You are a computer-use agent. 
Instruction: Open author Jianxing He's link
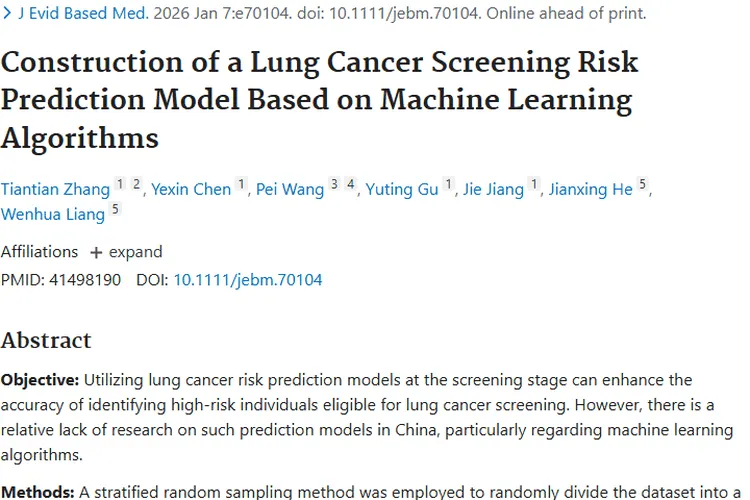591,189
